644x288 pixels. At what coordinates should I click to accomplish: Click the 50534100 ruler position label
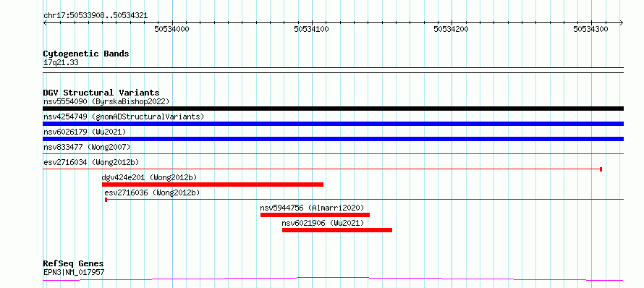click(311, 29)
